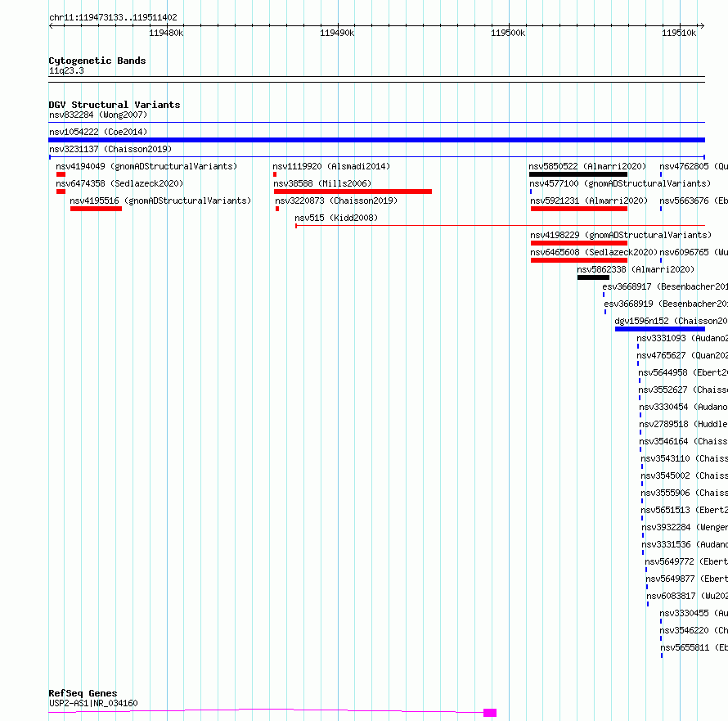Select magenta exon block of USP2-AS1

[490, 713]
